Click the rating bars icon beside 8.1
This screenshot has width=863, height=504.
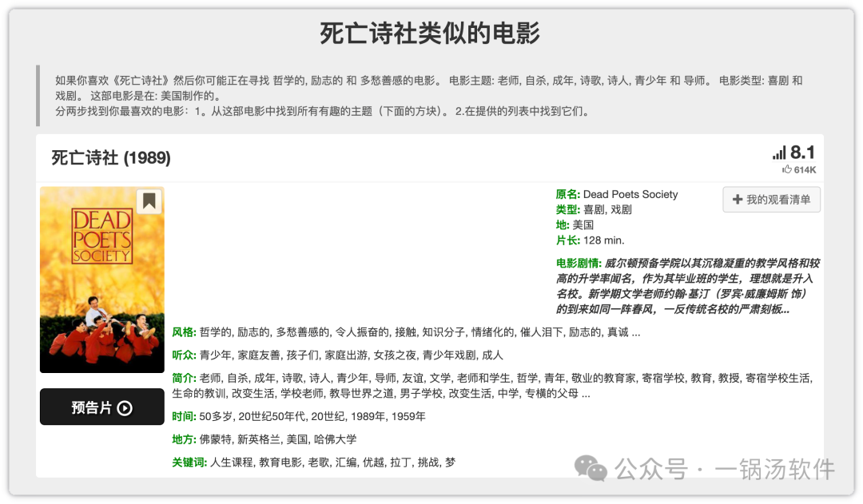pos(779,153)
